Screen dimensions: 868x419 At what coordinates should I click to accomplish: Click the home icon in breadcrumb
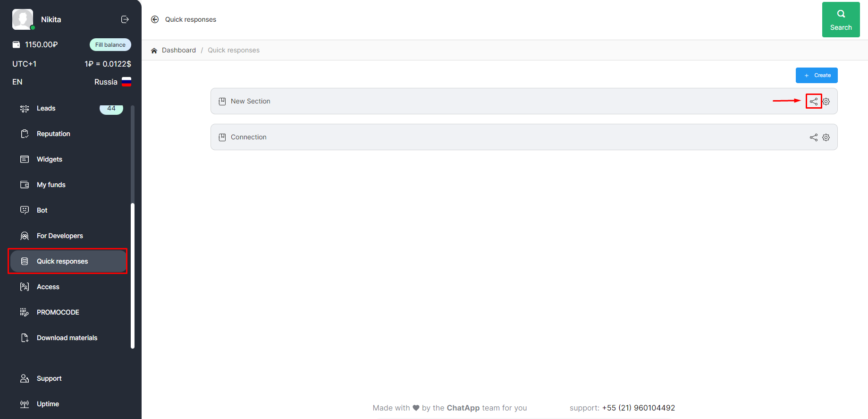(x=154, y=51)
